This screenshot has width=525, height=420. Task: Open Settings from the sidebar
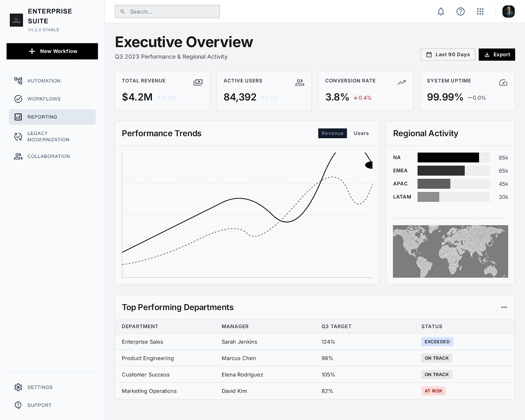52,387
